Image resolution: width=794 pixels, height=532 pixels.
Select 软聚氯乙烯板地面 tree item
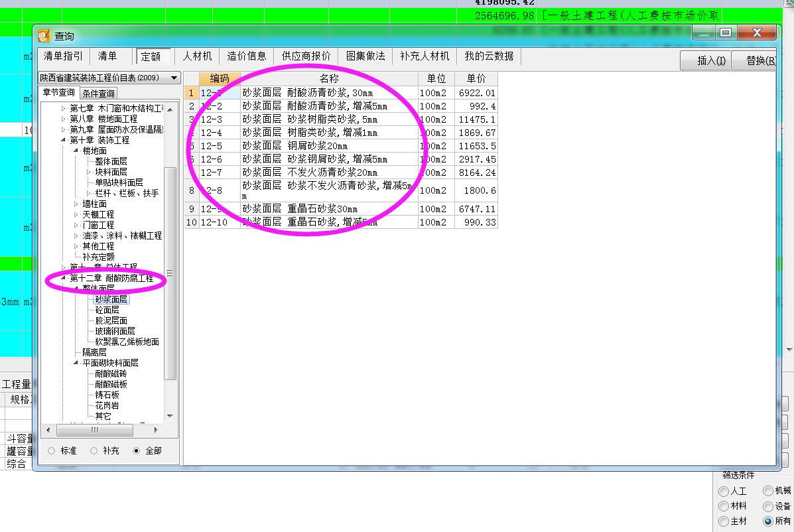pos(127,342)
